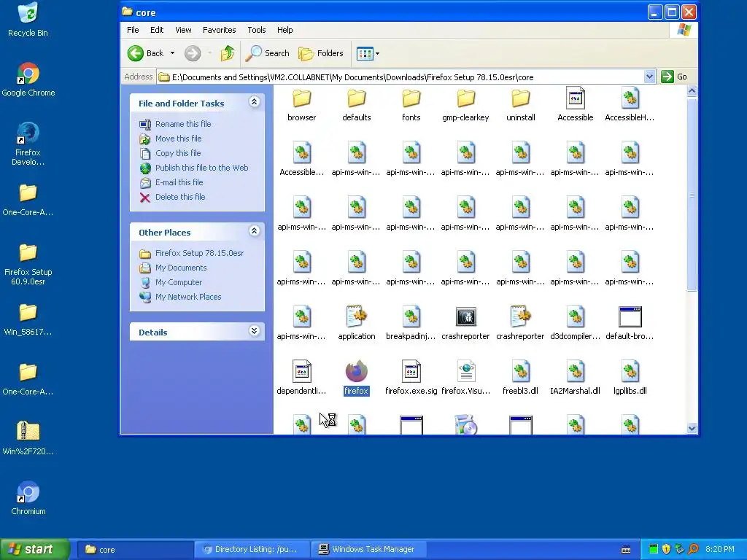This screenshot has height=560, width=747.
Task: Switch to Windows Task Manager taskbar button
Action: 368,549
